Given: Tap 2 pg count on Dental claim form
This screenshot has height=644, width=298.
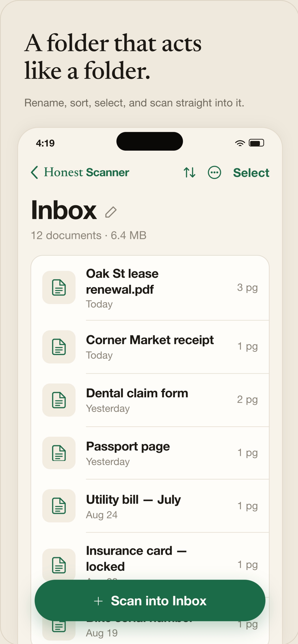Looking at the screenshot, I should 247,400.
